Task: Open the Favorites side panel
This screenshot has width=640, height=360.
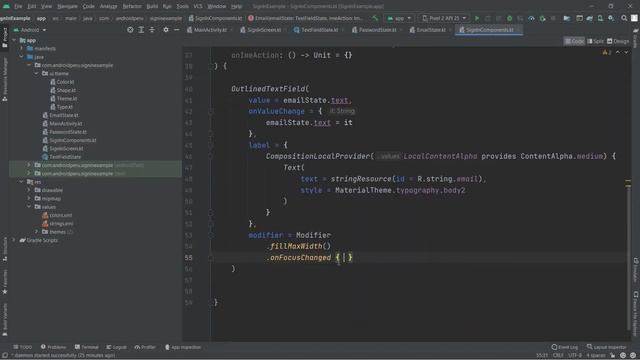Action: point(4,282)
